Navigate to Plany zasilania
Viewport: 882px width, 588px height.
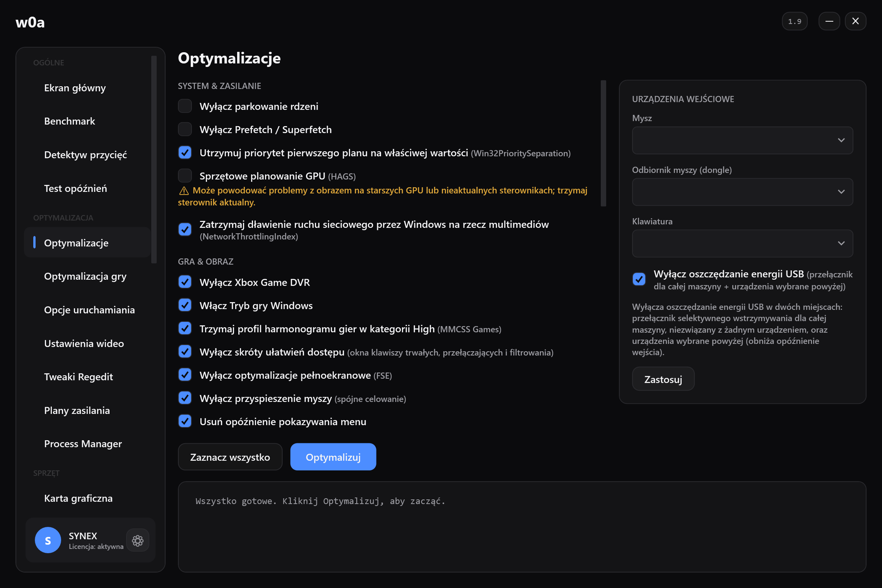pos(87,410)
